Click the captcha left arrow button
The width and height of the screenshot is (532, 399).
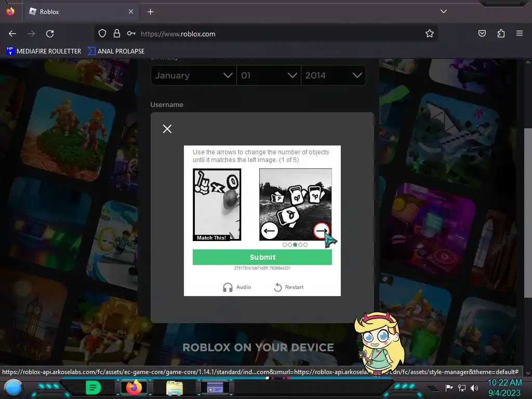(270, 231)
